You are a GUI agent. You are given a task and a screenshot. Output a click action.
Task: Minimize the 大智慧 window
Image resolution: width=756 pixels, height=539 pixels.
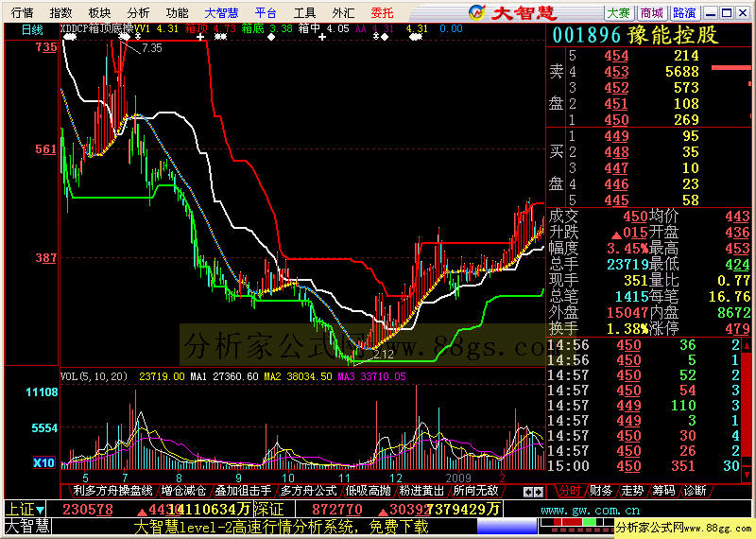pyautogui.click(x=710, y=13)
